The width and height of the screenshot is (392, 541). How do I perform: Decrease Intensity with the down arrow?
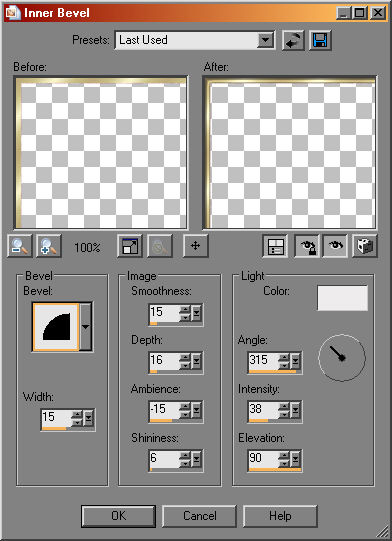285,414
